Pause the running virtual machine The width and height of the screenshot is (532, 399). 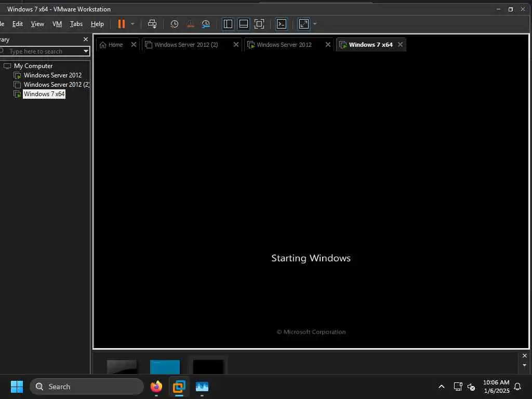coord(121,24)
